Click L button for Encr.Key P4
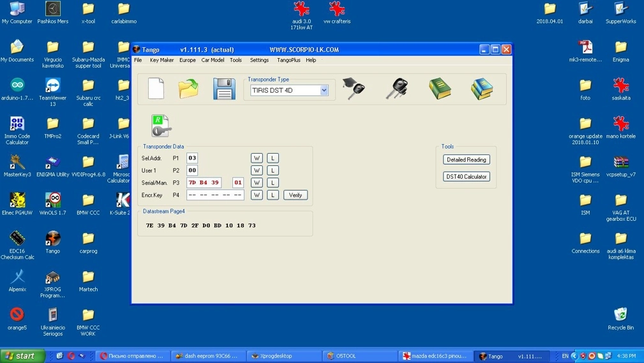Image resolution: width=644 pixels, height=363 pixels. pos(273,195)
